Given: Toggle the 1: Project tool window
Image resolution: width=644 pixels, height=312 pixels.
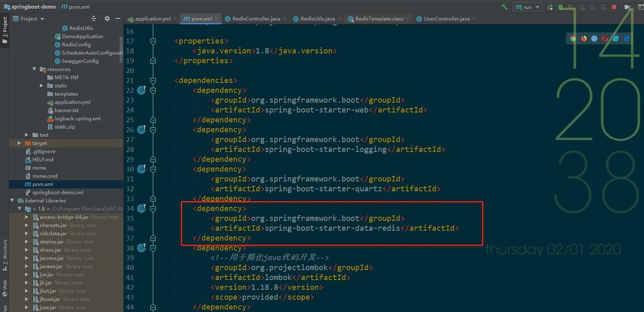Looking at the screenshot, I should point(5,30).
